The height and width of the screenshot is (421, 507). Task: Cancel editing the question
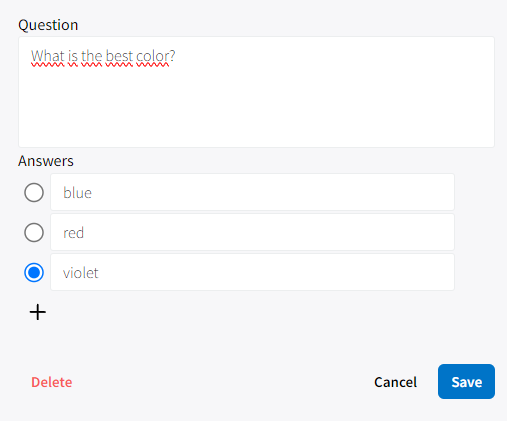[395, 382]
